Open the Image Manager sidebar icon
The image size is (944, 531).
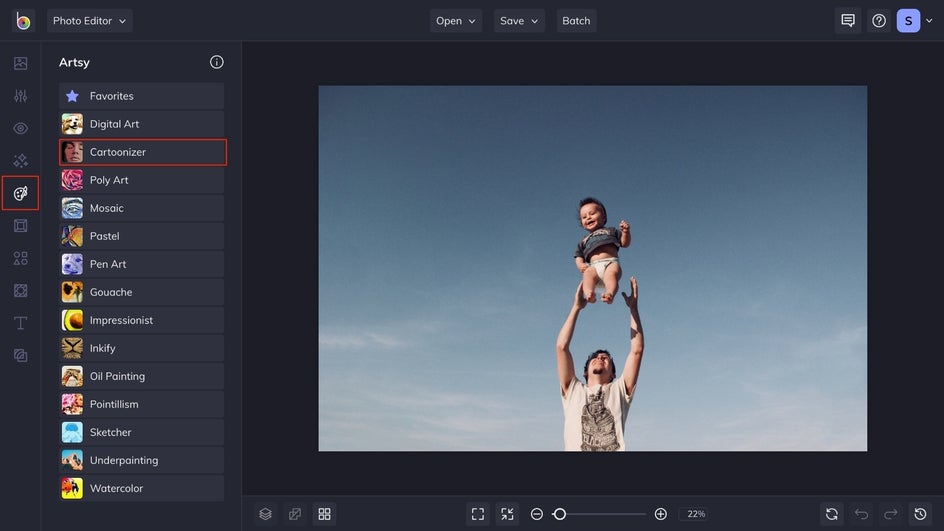(x=20, y=63)
